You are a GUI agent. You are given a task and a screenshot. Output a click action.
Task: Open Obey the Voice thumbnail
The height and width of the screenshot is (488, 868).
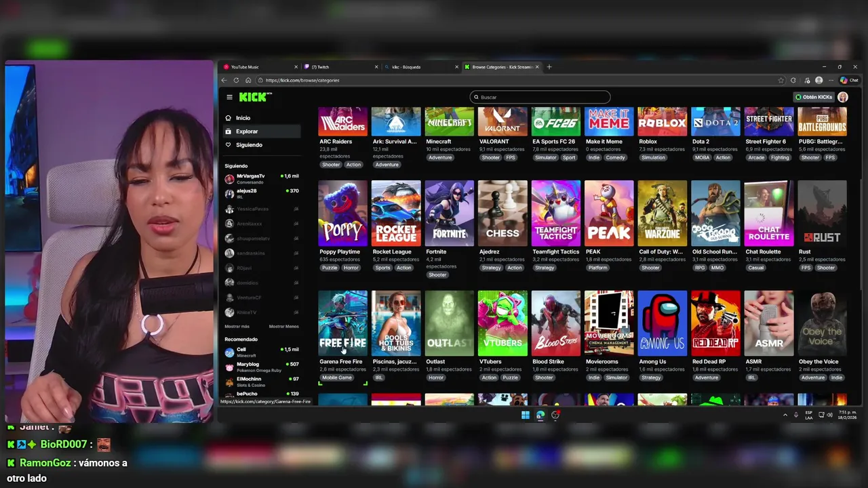(x=822, y=323)
